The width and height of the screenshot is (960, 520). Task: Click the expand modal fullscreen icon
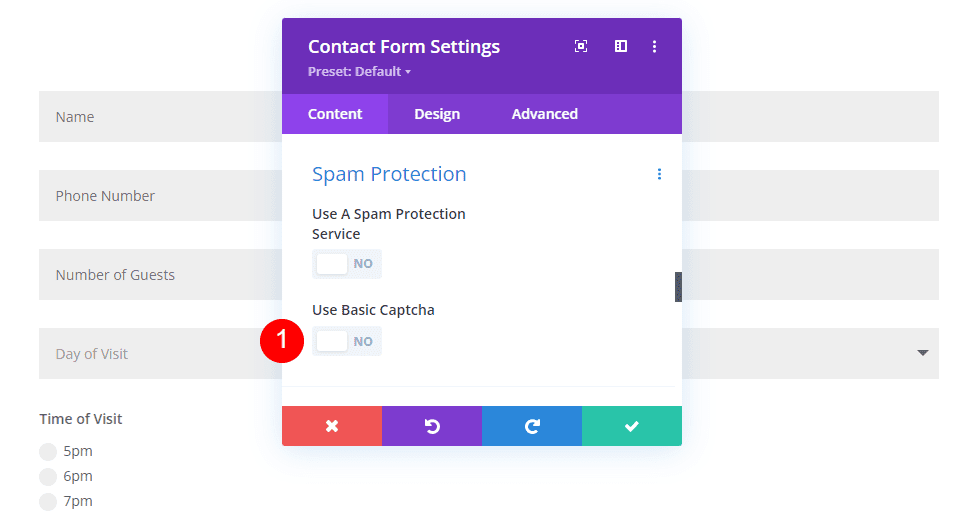tap(581, 46)
